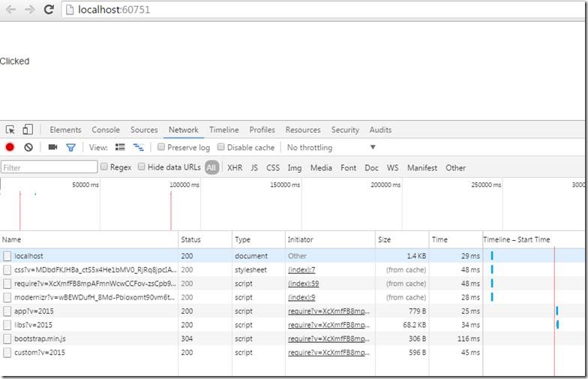588x379 pixels.
Task: Open initiator link in the bootstrap.min.js row
Action: [x=328, y=339]
